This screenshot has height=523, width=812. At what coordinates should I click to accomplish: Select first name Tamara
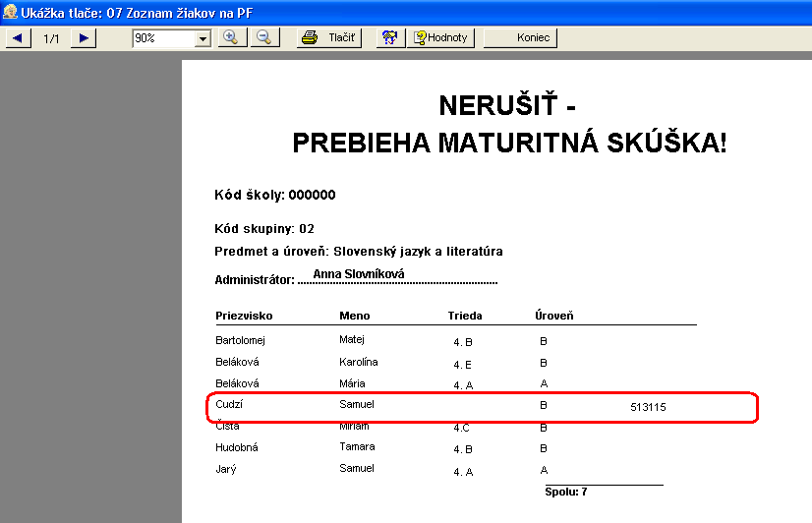coord(357,446)
